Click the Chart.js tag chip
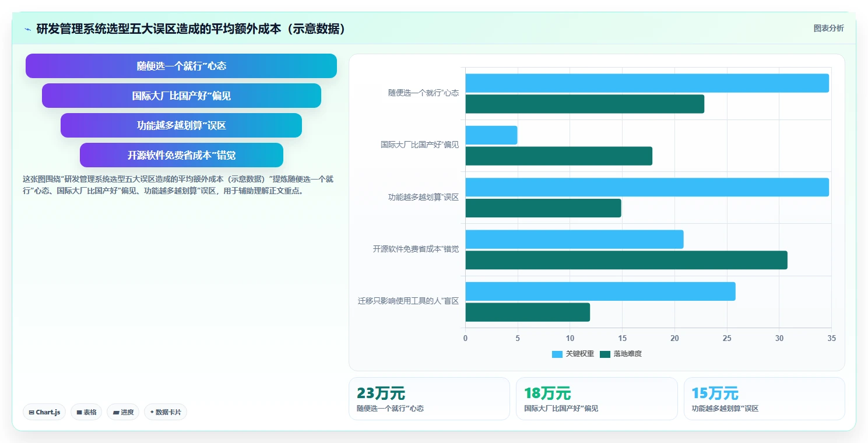This screenshot has height=443, width=868. point(44,412)
